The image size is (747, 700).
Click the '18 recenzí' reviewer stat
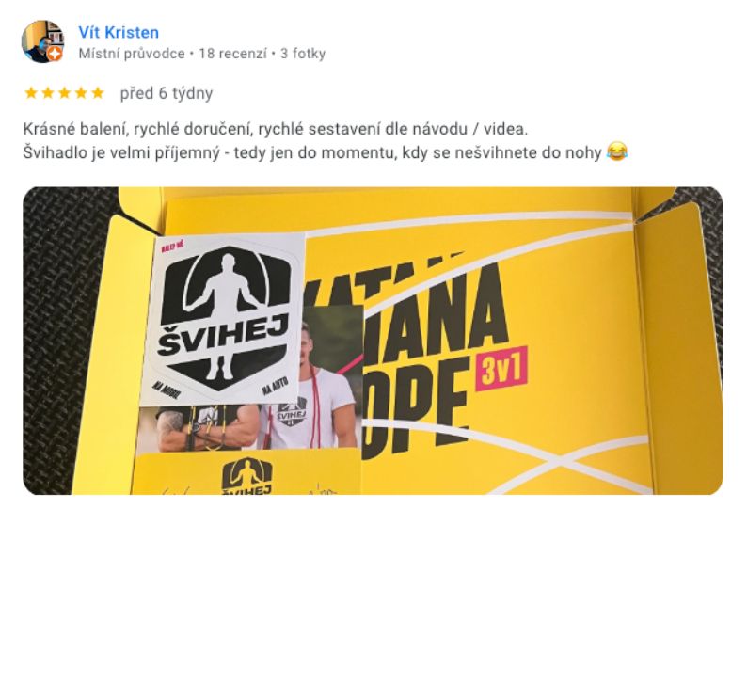click(x=232, y=54)
